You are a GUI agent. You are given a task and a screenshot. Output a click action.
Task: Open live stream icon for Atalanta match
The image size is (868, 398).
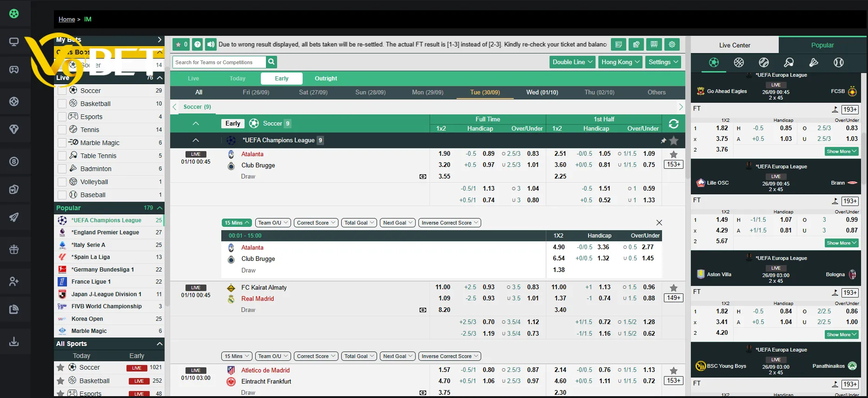click(423, 177)
